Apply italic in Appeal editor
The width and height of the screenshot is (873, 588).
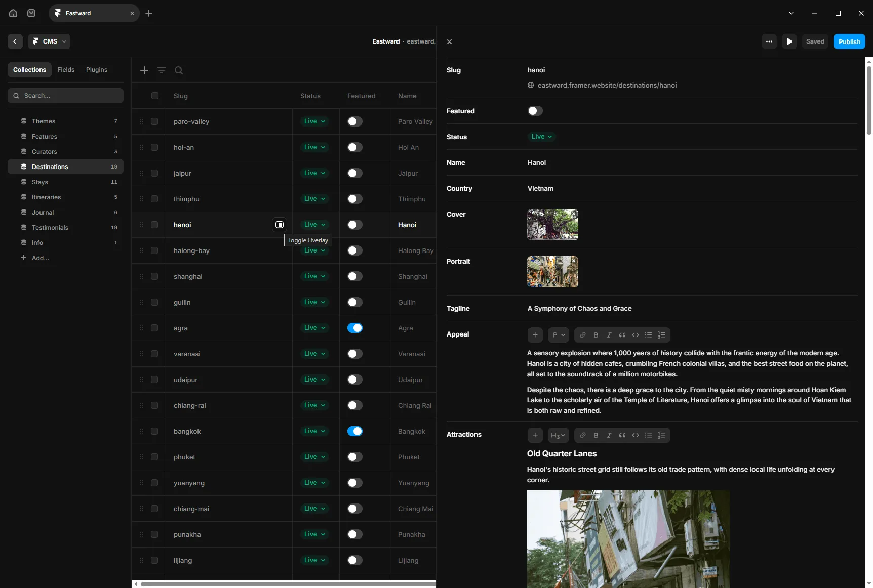pyautogui.click(x=609, y=335)
